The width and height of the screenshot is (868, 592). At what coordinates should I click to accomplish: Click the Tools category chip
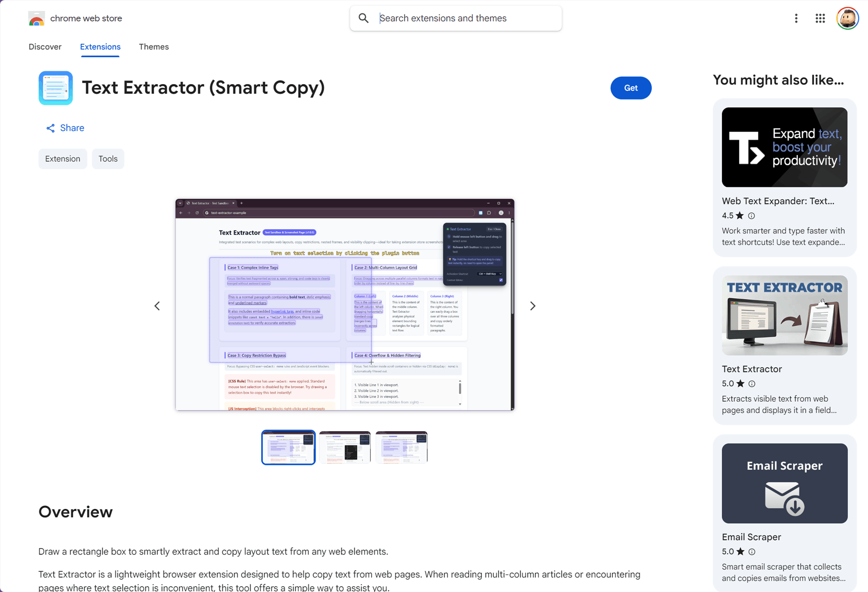click(108, 159)
